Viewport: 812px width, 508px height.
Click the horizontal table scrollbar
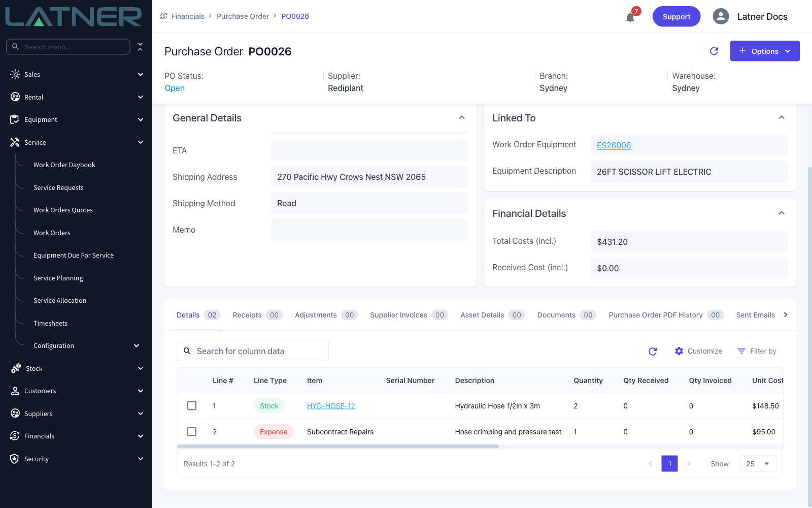[338, 447]
